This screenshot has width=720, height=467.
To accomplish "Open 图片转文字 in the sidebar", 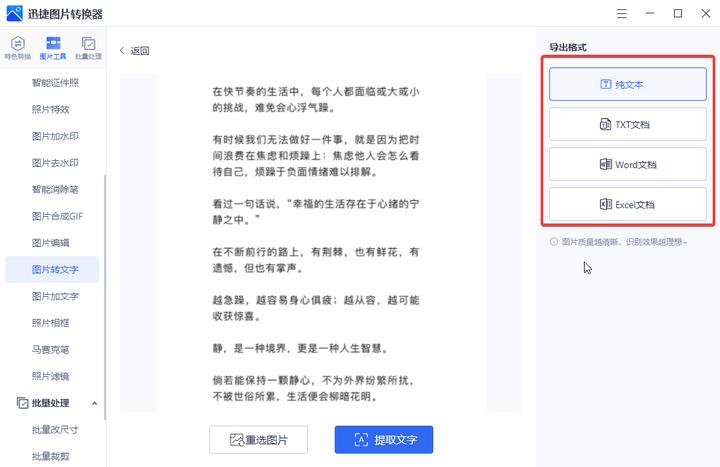I will point(55,269).
